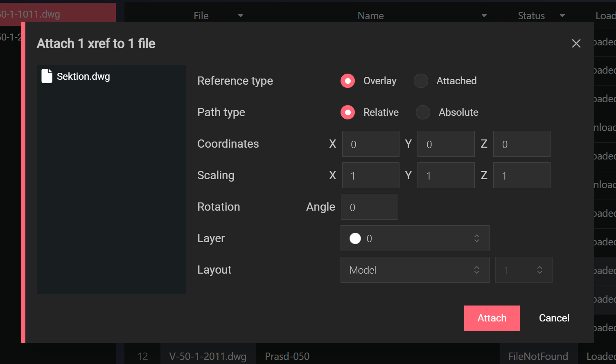The image size is (616, 364).
Task: Close the Attach xref dialog
Action: 576,43
